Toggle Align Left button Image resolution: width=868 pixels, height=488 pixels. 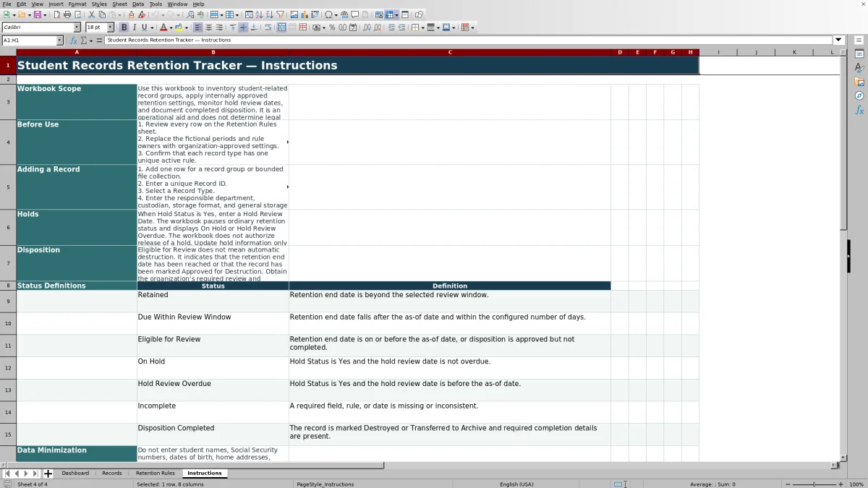(x=197, y=27)
